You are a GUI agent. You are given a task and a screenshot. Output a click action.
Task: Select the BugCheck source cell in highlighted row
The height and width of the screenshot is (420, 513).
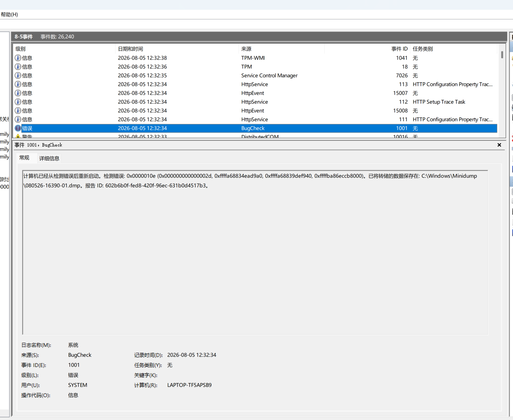(253, 128)
